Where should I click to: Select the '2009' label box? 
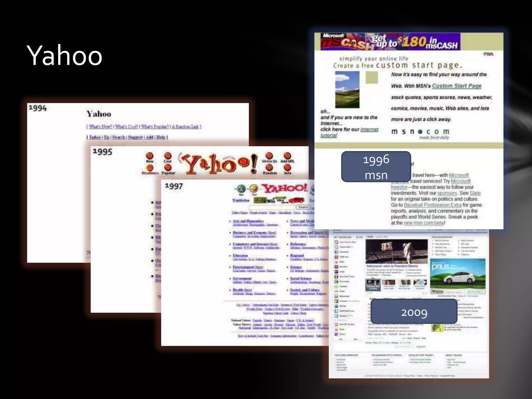[414, 311]
